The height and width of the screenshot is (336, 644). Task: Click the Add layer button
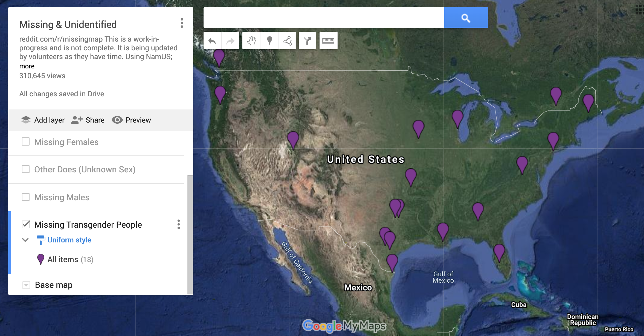[x=43, y=120]
